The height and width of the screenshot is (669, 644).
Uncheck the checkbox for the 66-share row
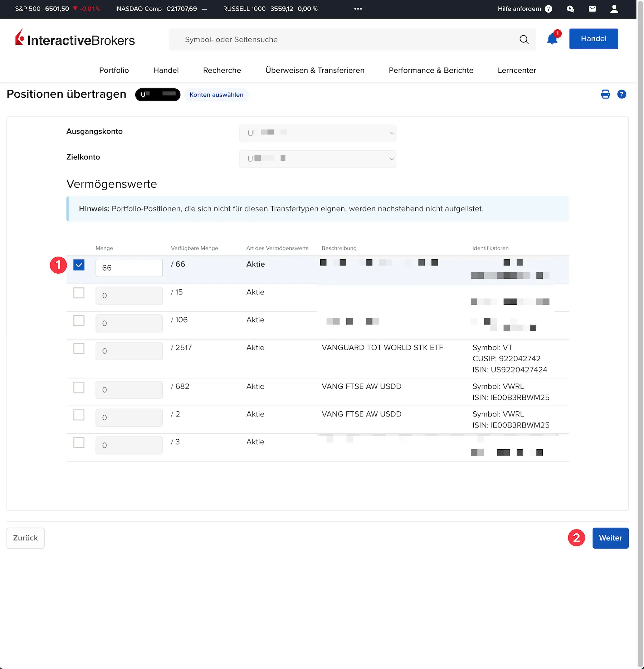[x=79, y=265]
